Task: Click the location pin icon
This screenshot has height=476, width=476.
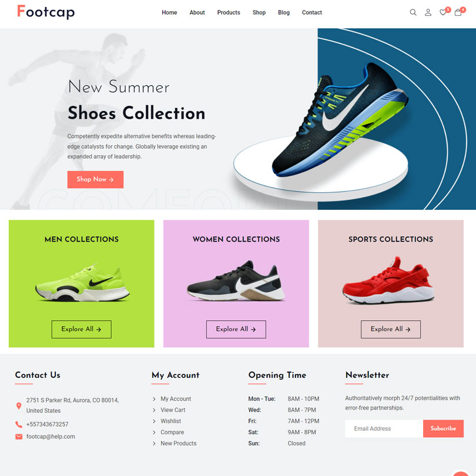Action: coord(19,406)
